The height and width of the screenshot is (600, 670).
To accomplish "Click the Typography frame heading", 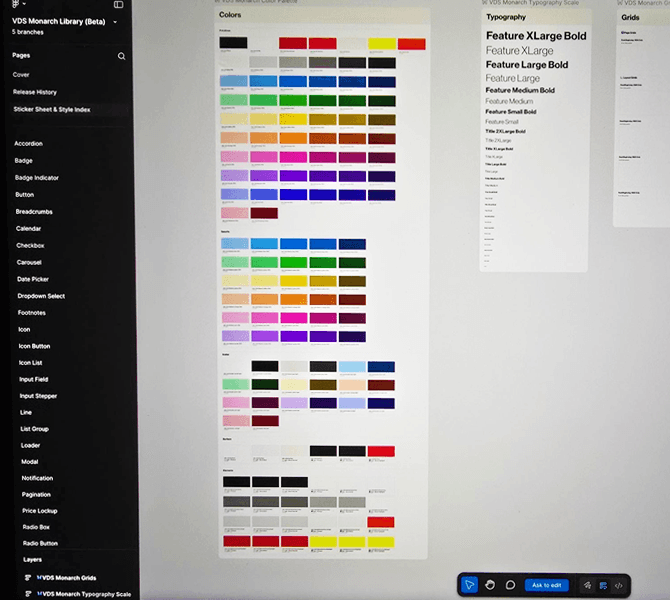I will (x=506, y=17).
